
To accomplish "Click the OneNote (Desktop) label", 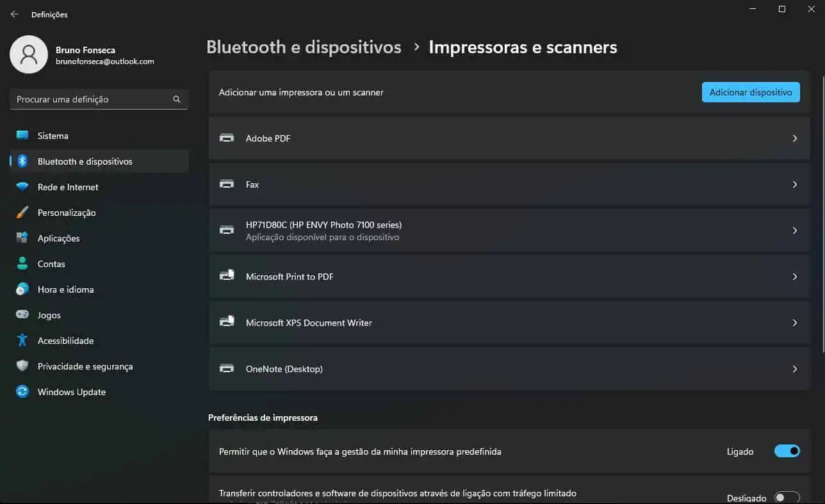I will (x=284, y=369).
